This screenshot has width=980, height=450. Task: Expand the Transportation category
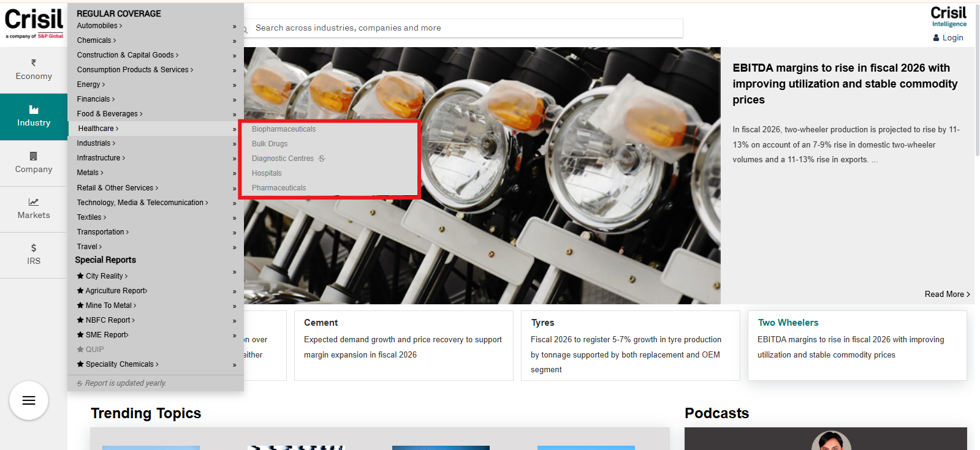(x=102, y=232)
